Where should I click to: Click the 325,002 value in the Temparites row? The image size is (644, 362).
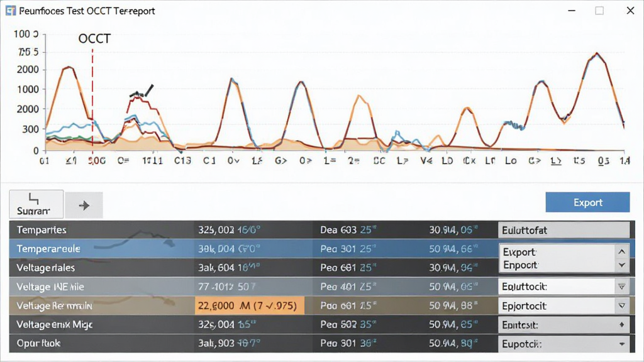(x=229, y=230)
